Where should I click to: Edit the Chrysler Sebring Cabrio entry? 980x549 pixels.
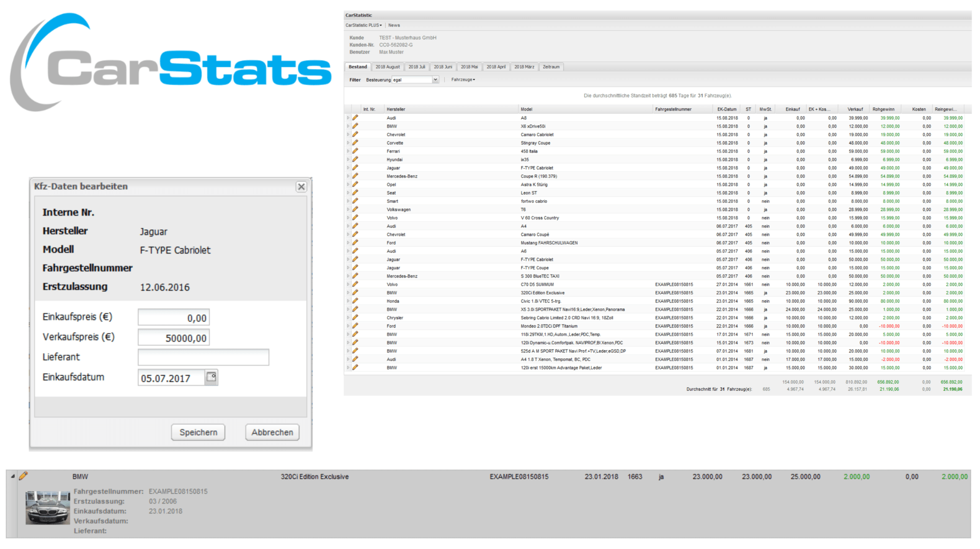coord(355,317)
